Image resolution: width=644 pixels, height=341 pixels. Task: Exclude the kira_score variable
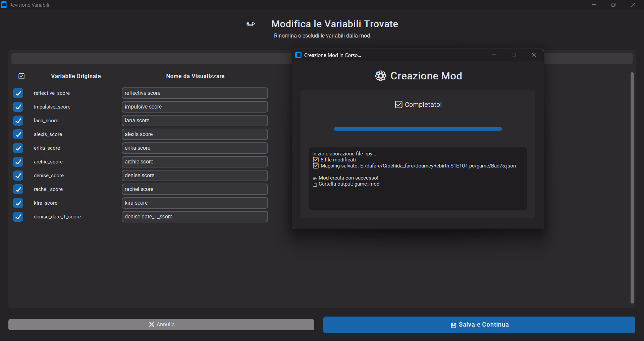point(18,203)
